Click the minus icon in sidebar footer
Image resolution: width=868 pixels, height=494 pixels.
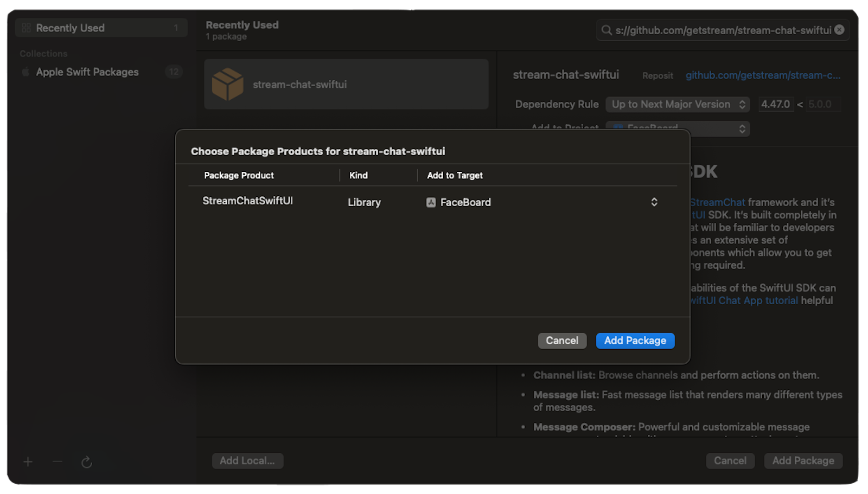point(58,461)
